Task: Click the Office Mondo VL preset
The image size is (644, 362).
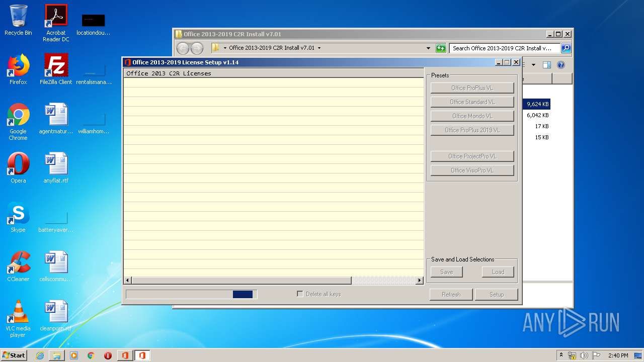Action: [x=472, y=116]
